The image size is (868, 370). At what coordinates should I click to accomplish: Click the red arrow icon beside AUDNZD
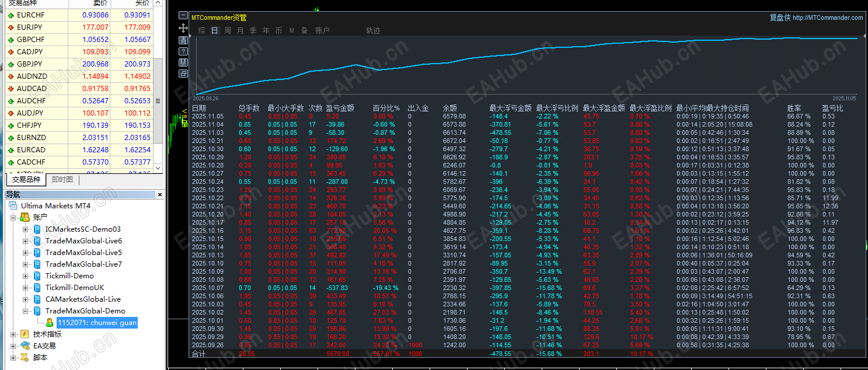click(11, 76)
